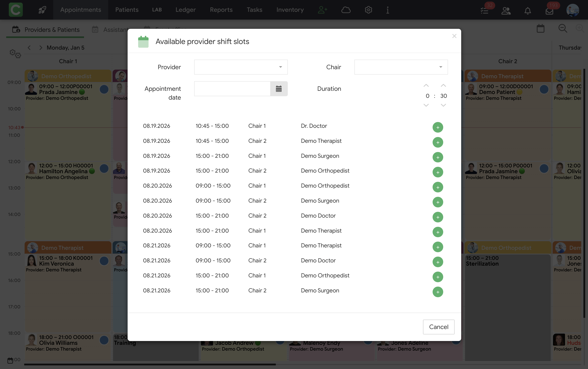
Task: Click the add patient icon in navbar
Action: (323, 10)
